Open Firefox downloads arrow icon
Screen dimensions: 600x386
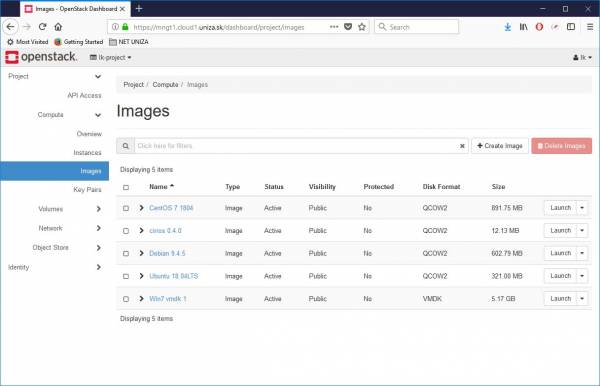click(x=507, y=27)
